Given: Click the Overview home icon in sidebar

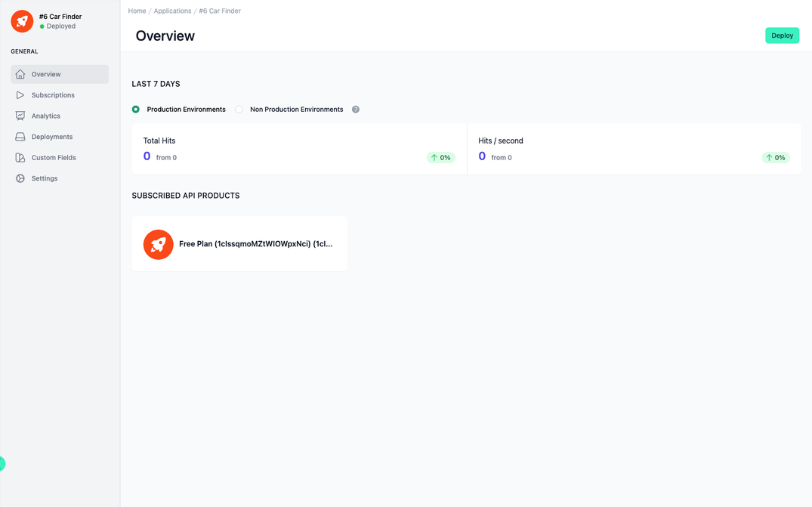Looking at the screenshot, I should coord(20,74).
